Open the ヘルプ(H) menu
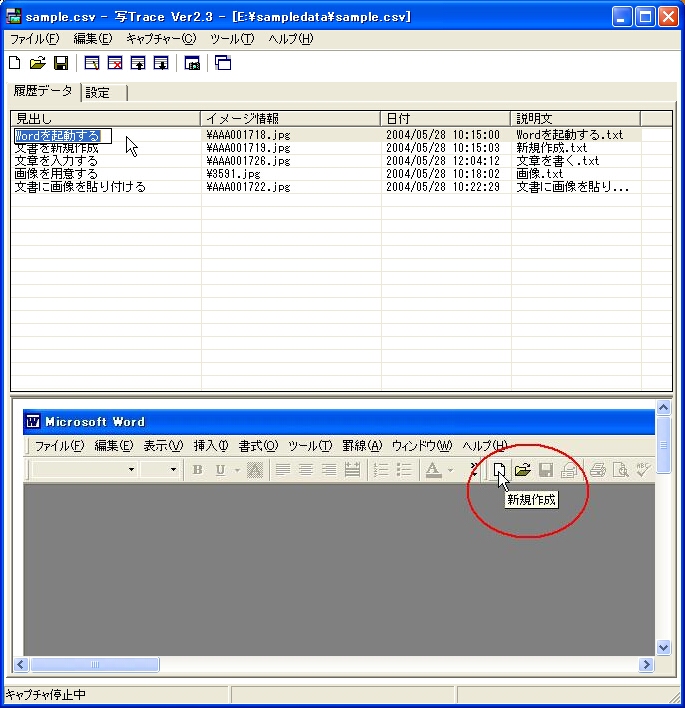685x708 pixels. [x=290, y=39]
